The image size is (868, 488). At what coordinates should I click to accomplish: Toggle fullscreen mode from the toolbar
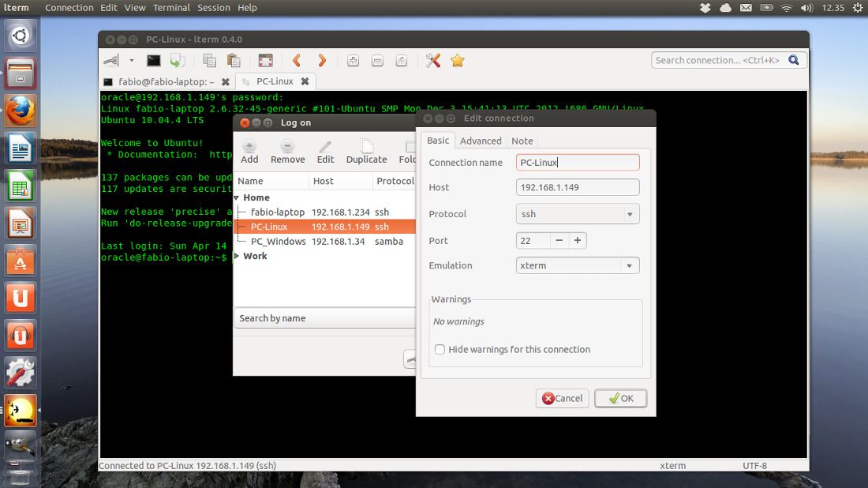(265, 61)
